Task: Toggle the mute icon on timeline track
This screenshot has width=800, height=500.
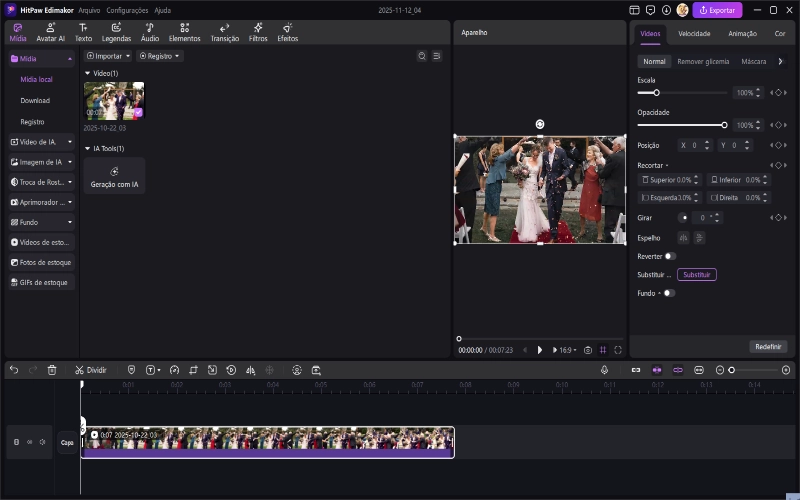Action: click(42, 442)
